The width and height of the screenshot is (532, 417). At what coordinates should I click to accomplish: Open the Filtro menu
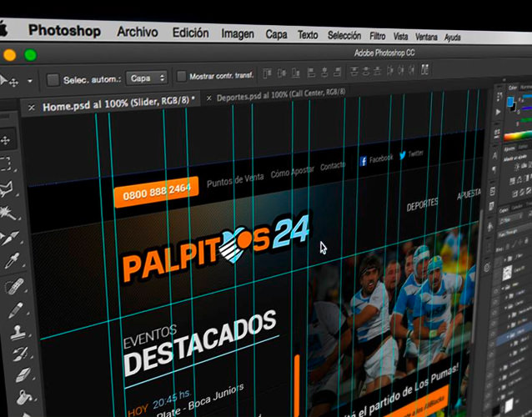click(x=377, y=36)
